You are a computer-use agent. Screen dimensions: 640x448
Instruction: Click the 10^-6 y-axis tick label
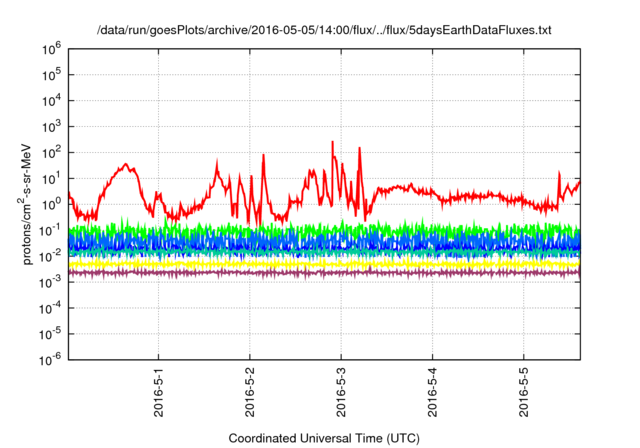click(x=51, y=359)
